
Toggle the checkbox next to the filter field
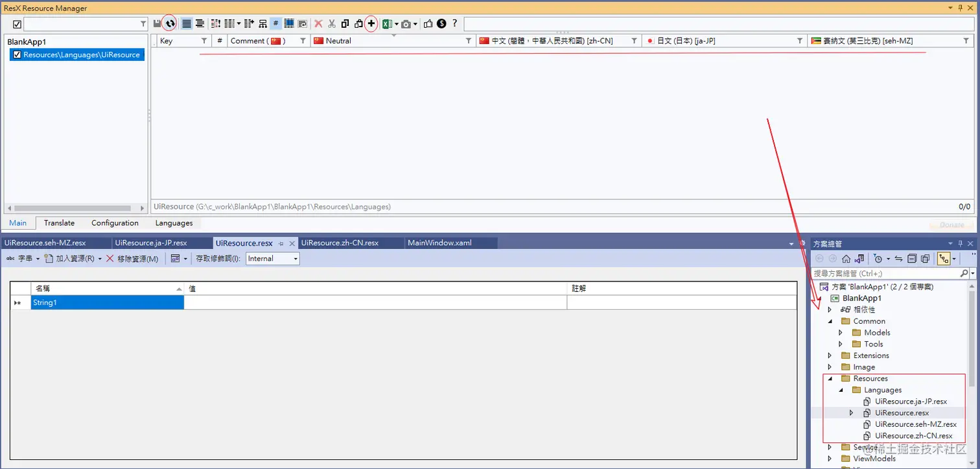click(17, 24)
